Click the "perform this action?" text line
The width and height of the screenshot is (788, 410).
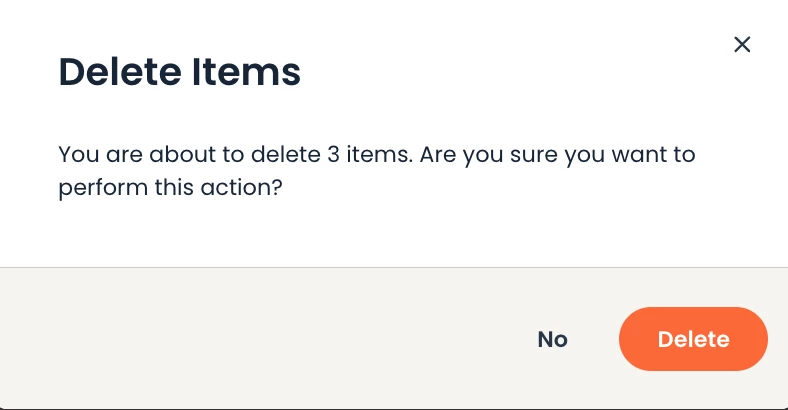pos(171,187)
